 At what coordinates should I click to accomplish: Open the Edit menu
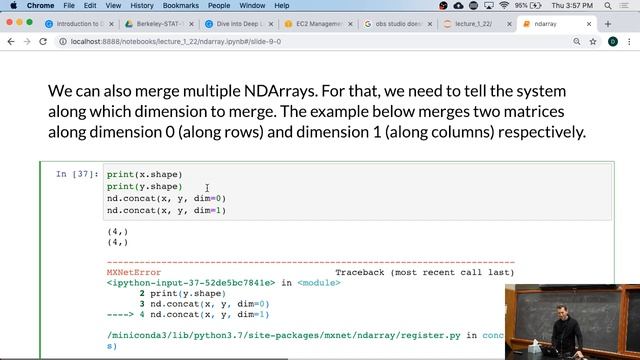pyautogui.click(x=90, y=5)
